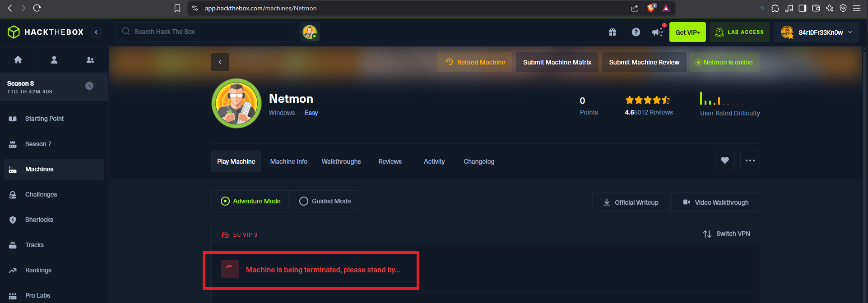The image size is (868, 303).
Task: Click the help question mark icon
Action: coord(636,32)
